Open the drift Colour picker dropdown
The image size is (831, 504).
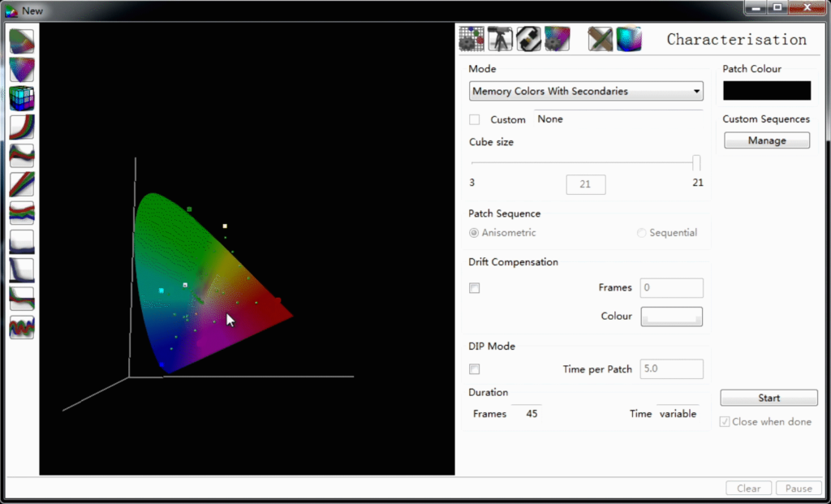coord(671,317)
